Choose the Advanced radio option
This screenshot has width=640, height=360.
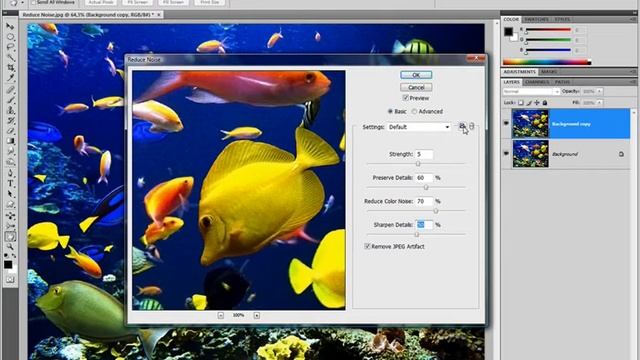[414, 111]
